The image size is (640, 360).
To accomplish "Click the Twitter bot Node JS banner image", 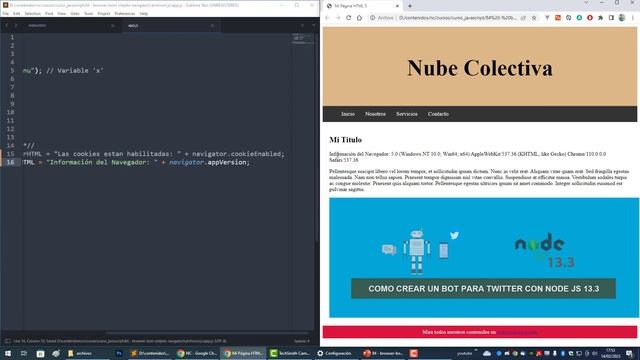I will (x=484, y=258).
